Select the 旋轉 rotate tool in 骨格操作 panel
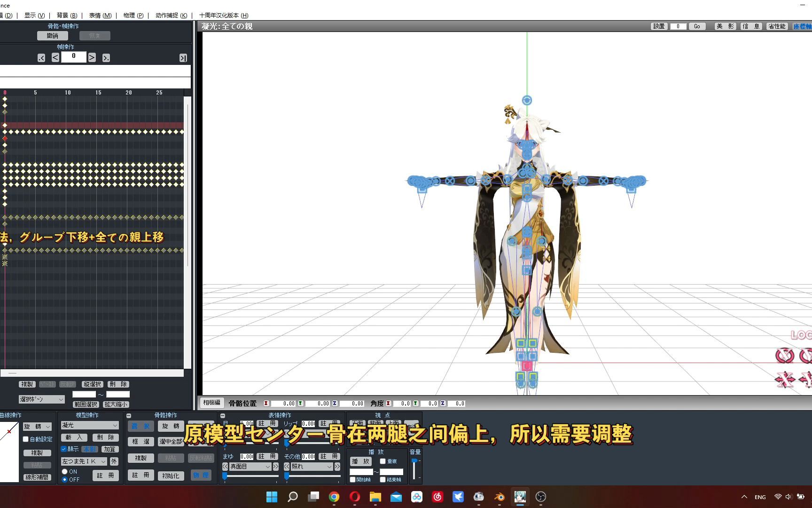Screen dimensions: 812x508 pos(171,427)
